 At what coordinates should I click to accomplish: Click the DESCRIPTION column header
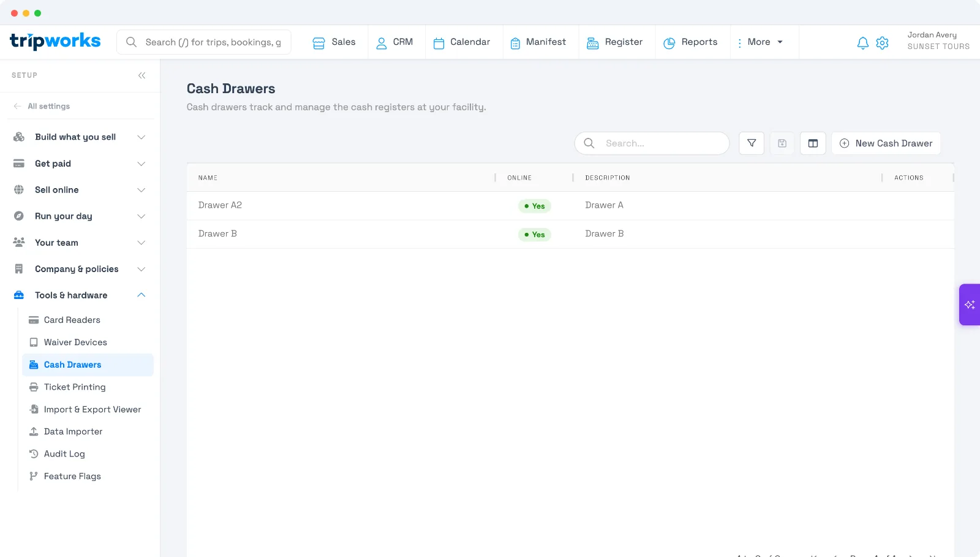coord(607,178)
